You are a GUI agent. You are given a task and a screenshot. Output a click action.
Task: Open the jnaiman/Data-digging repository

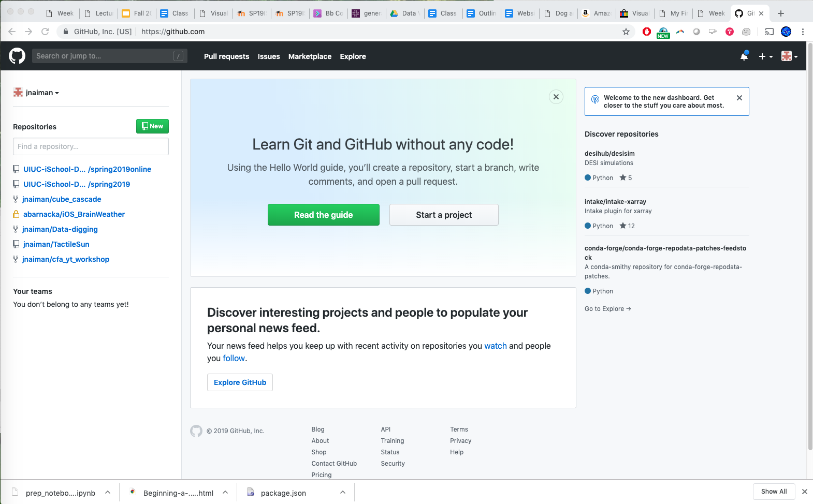pyautogui.click(x=60, y=229)
